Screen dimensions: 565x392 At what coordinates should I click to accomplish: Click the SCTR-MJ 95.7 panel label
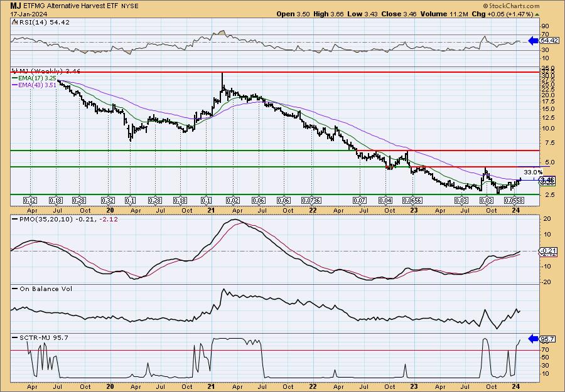(x=40, y=337)
